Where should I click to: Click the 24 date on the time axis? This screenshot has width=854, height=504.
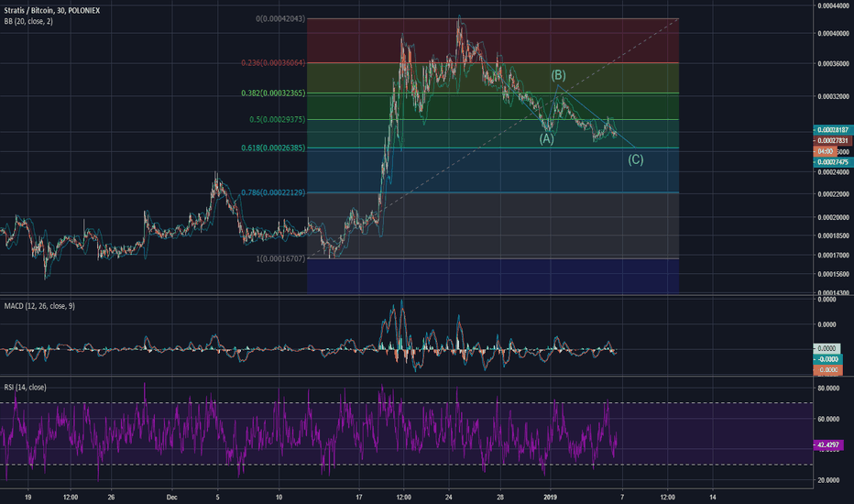point(449,497)
